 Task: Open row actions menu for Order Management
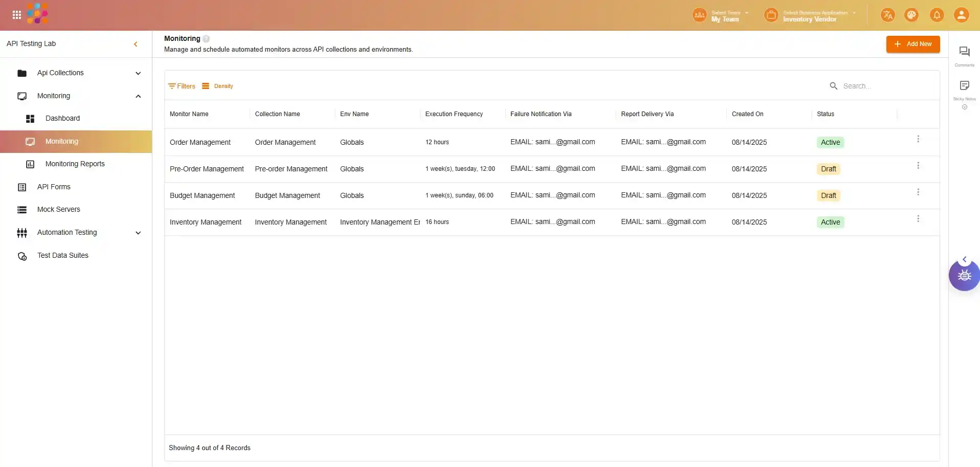pos(918,139)
